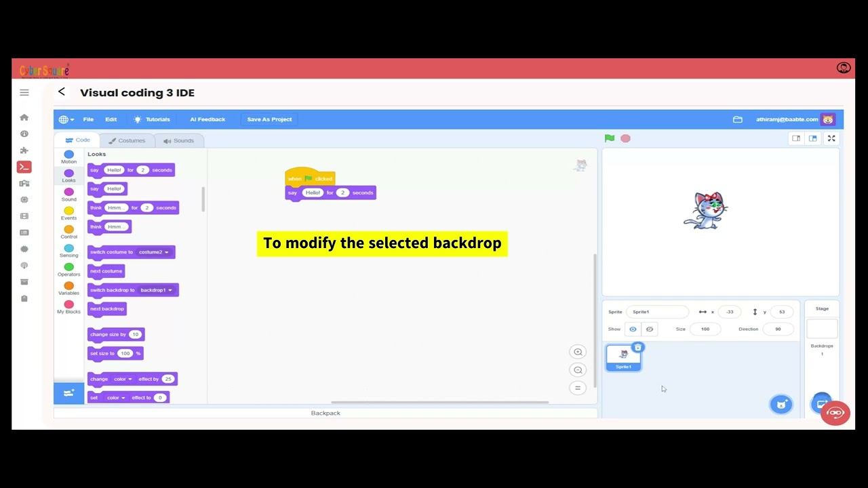
Task: Click the 100 field in set size block
Action: click(x=125, y=353)
